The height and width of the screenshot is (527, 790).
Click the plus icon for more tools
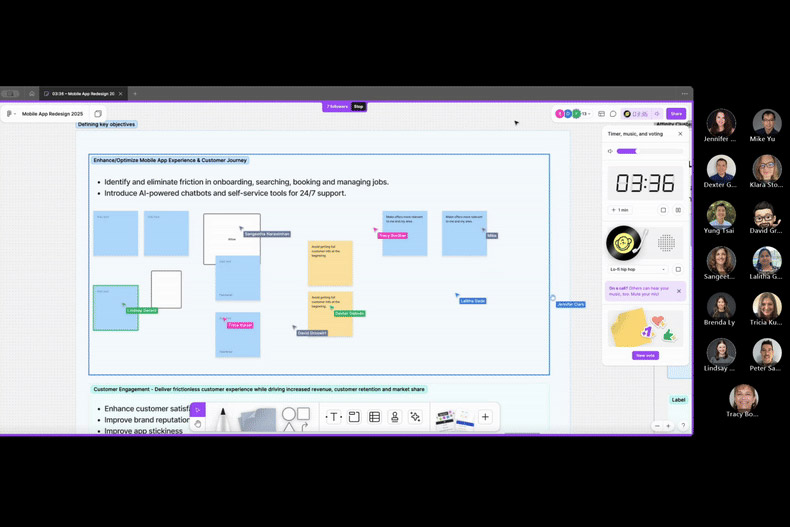point(485,417)
